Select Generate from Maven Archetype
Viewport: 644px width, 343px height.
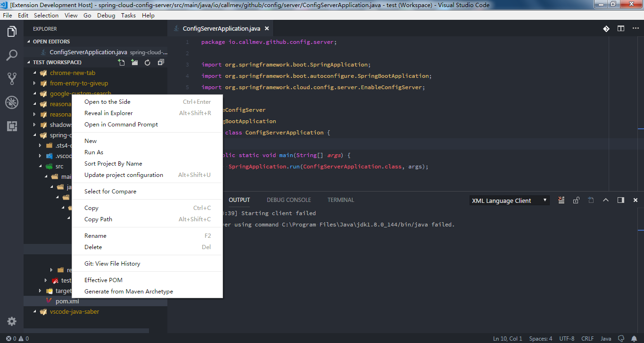click(x=147, y=291)
